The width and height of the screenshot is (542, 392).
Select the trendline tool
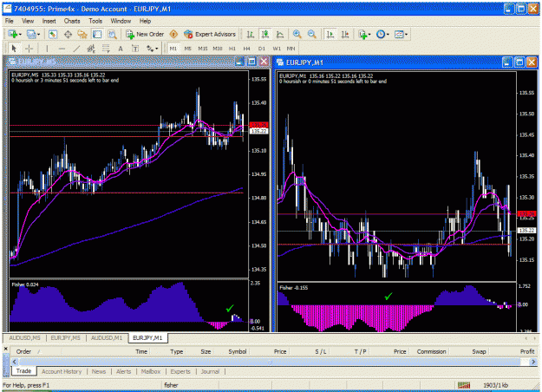pyautogui.click(x=76, y=49)
